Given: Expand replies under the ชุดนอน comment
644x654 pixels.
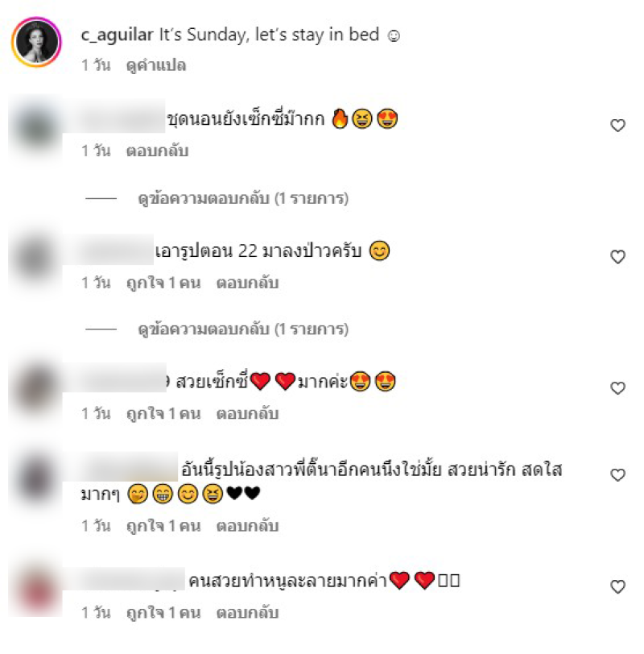Looking at the screenshot, I should 243,198.
